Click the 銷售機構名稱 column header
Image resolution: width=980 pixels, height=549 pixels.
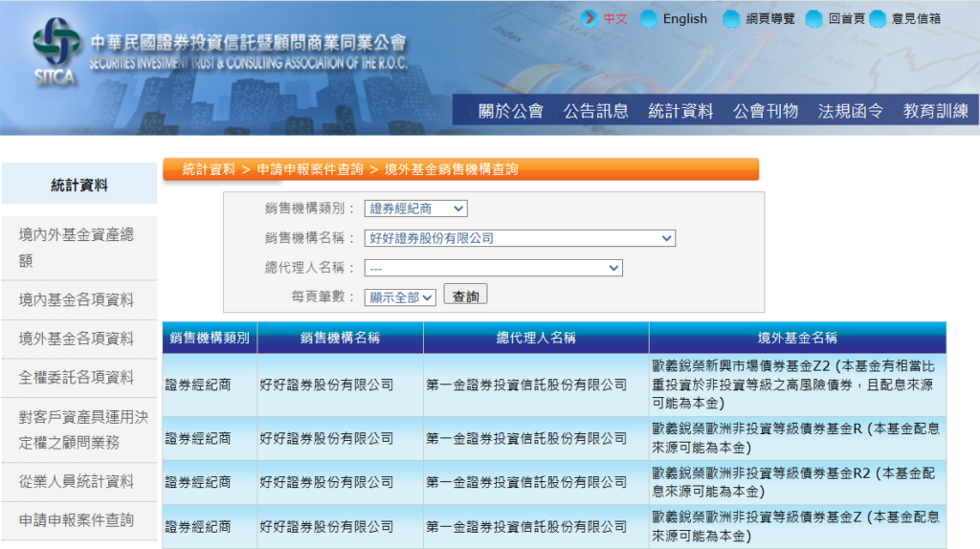[340, 338]
